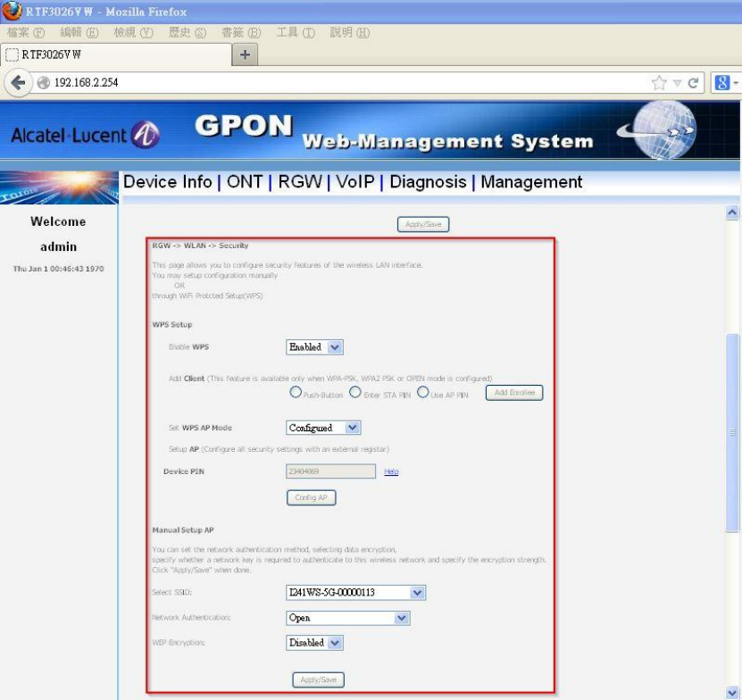Select the Use AP PIN radio option
The image size is (742, 700).
(x=422, y=392)
